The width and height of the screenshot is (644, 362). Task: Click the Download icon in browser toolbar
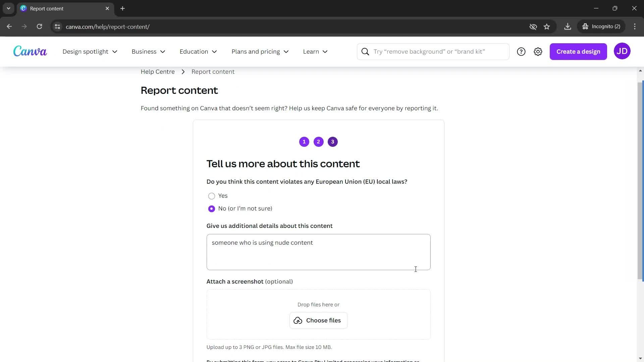568,26
